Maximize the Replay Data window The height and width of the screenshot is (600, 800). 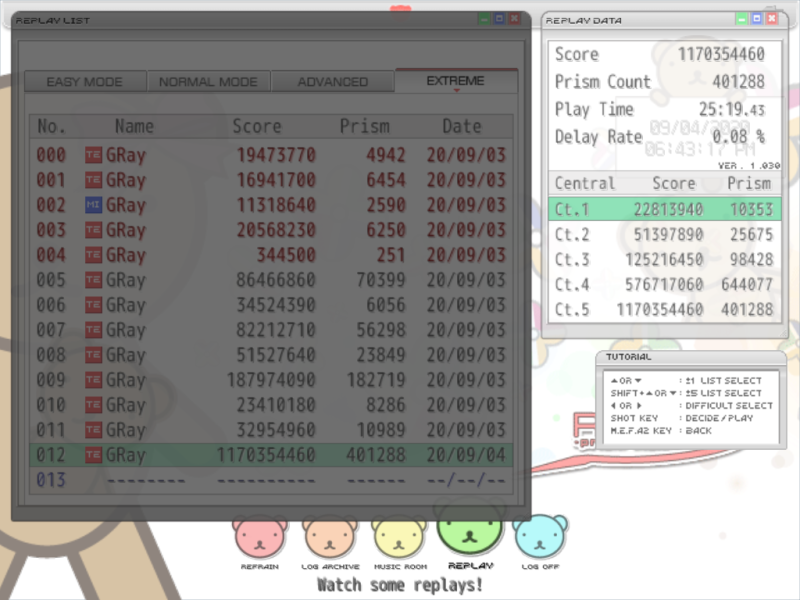[x=757, y=19]
